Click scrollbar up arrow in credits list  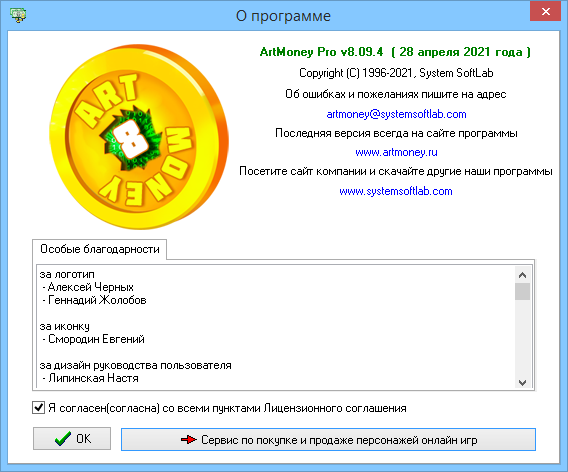click(x=522, y=275)
